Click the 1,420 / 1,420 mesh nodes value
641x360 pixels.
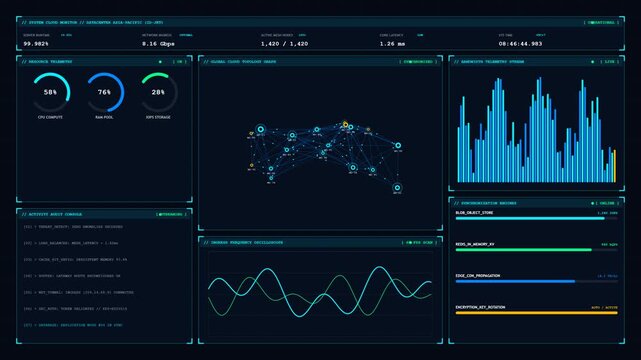click(285, 44)
